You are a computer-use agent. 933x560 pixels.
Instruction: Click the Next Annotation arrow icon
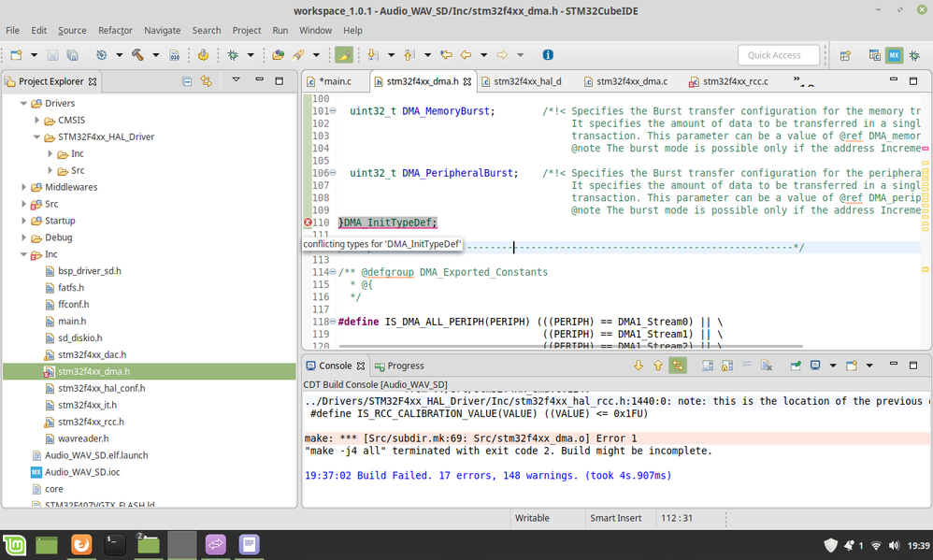[372, 55]
